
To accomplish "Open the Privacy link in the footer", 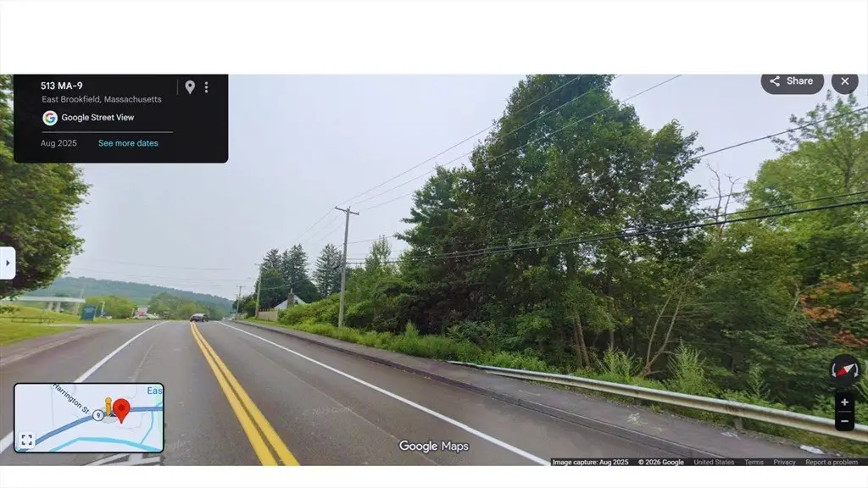I will click(784, 462).
